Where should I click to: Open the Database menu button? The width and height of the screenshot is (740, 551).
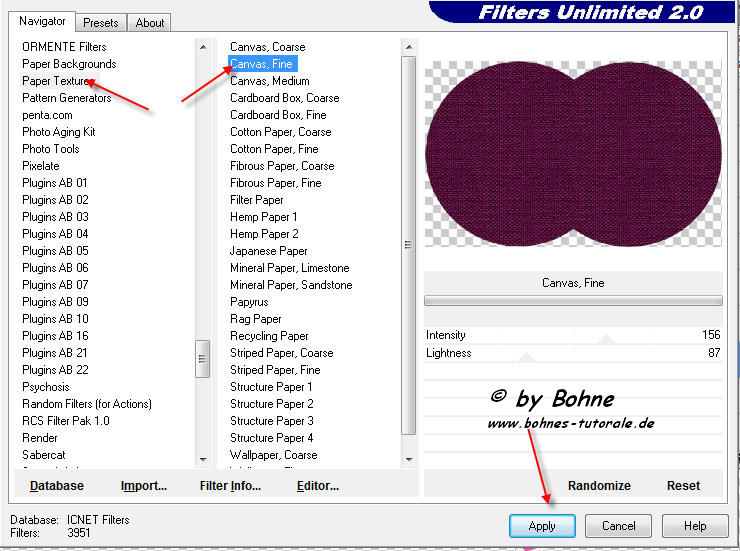tap(57, 486)
